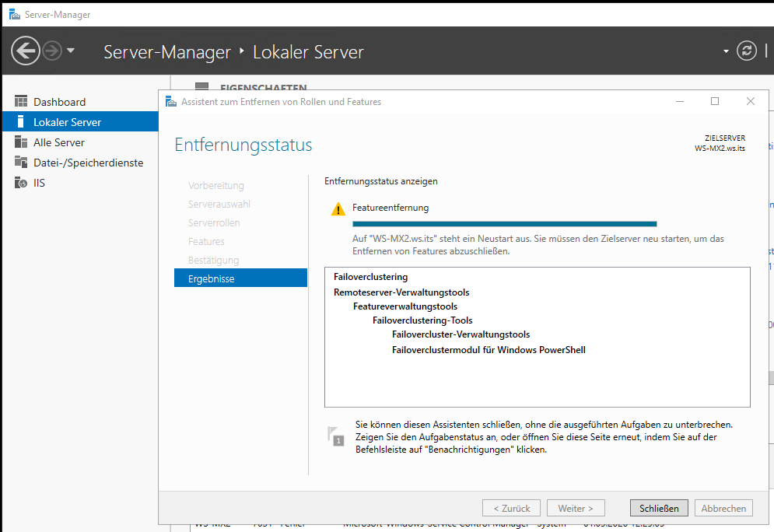Minimize the Entfernen von Rollen wizard
This screenshot has width=774, height=532.
680,101
